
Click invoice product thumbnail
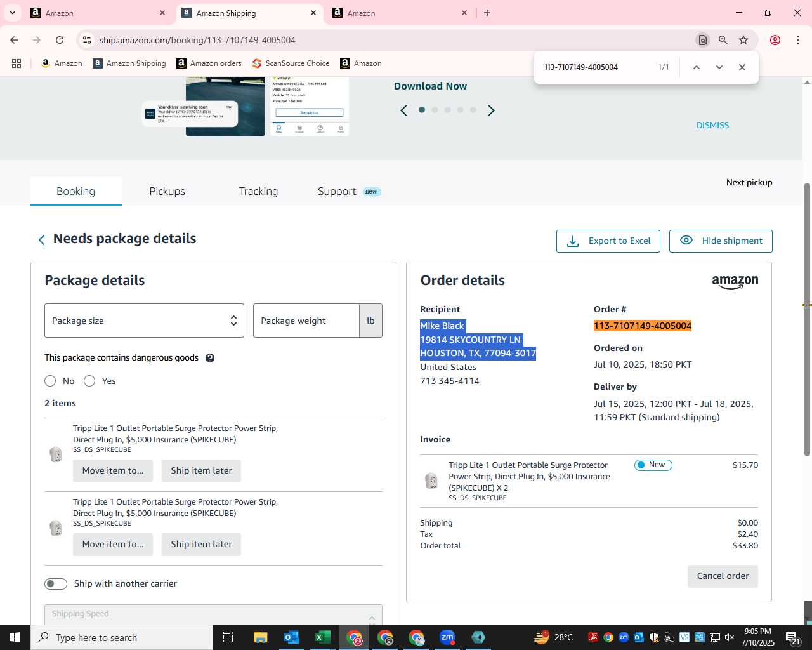coord(431,481)
